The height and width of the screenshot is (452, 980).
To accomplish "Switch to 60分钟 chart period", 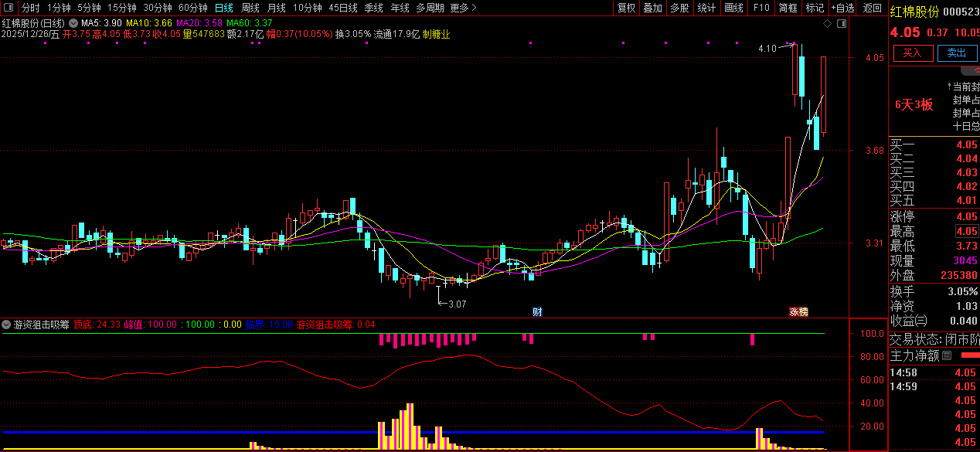I will pyautogui.click(x=192, y=8).
